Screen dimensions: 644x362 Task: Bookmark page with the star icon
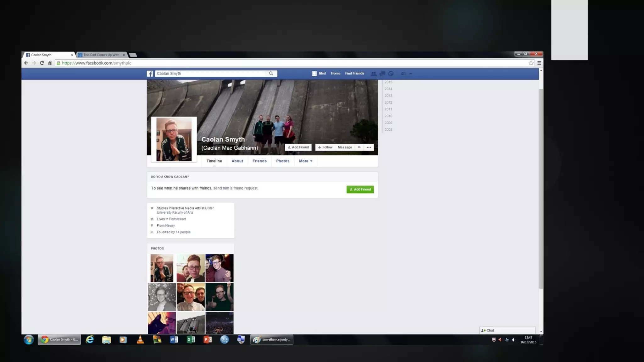531,63
